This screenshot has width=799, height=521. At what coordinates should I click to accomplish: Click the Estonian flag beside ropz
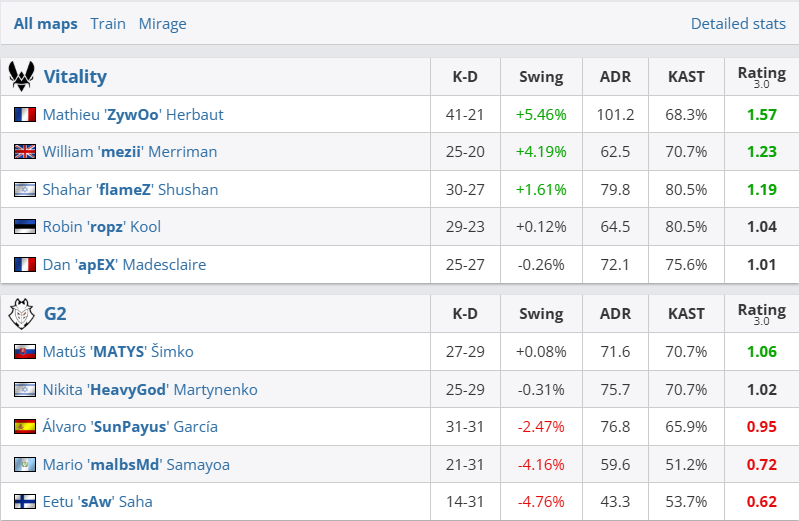tap(25, 227)
